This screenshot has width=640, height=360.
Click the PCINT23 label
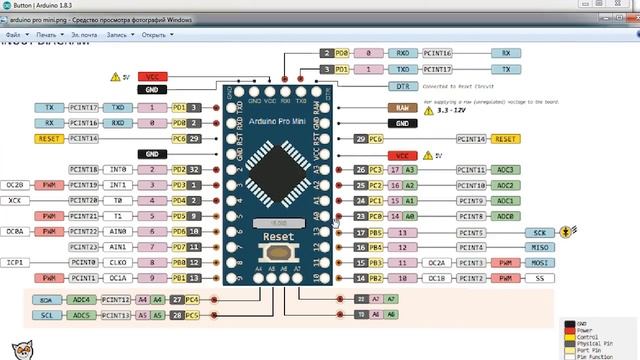(83, 247)
